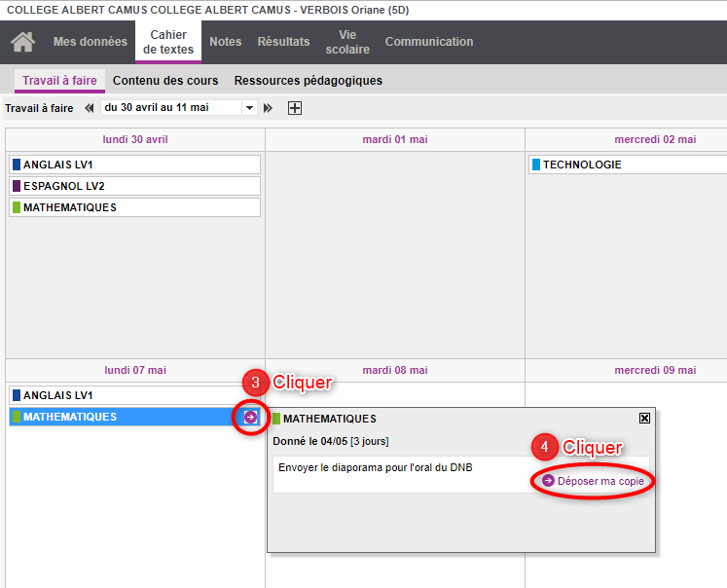Open the Résultats menu
Image resolution: width=727 pixels, height=588 pixels.
point(283,42)
